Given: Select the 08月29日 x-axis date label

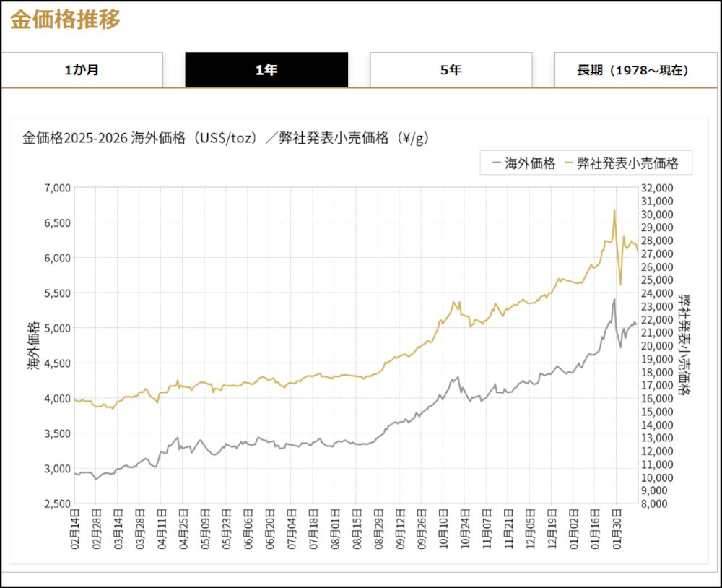Looking at the screenshot, I should 379,531.
